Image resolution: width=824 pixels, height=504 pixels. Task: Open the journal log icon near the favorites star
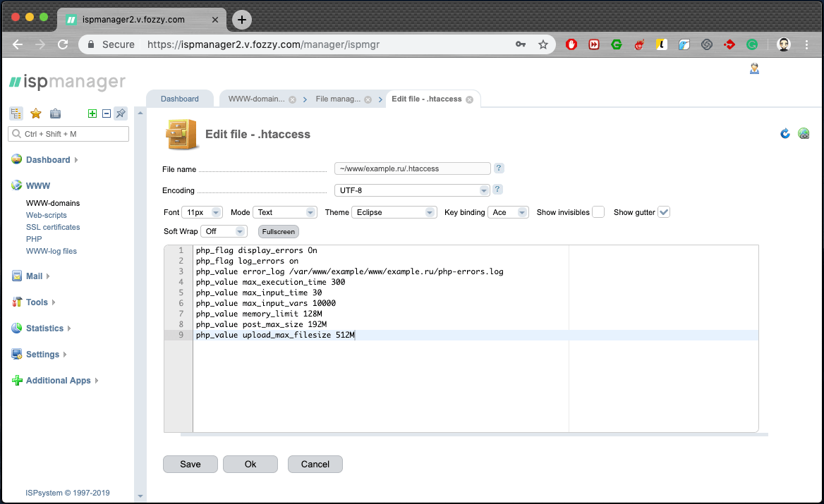56,113
